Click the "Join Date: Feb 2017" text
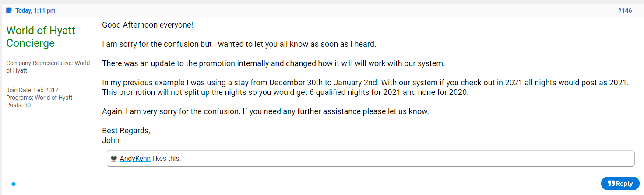 point(32,90)
